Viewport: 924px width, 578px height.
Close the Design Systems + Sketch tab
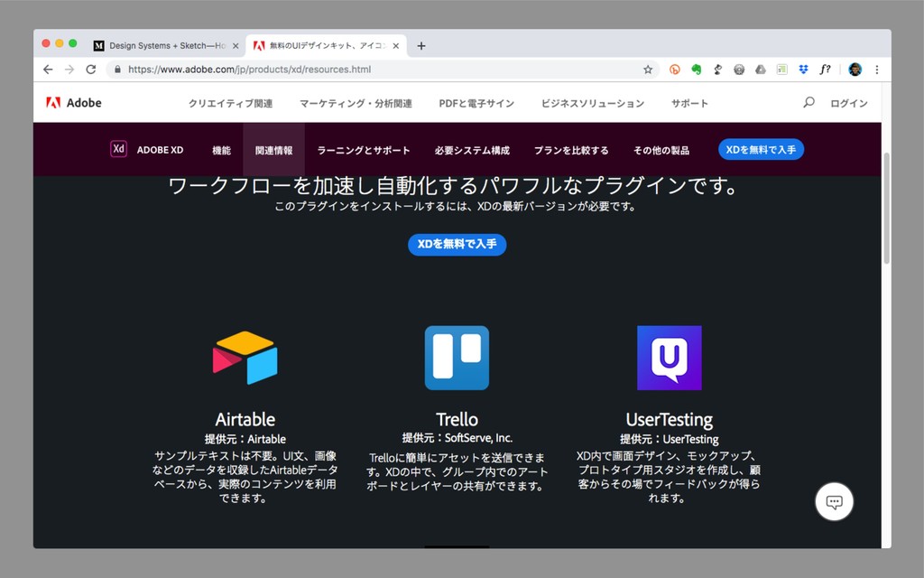click(x=236, y=46)
